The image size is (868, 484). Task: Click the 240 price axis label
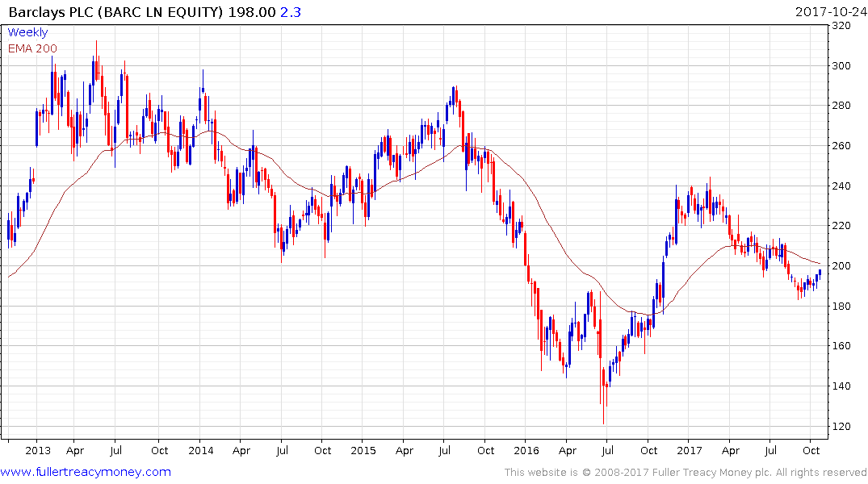(x=841, y=186)
